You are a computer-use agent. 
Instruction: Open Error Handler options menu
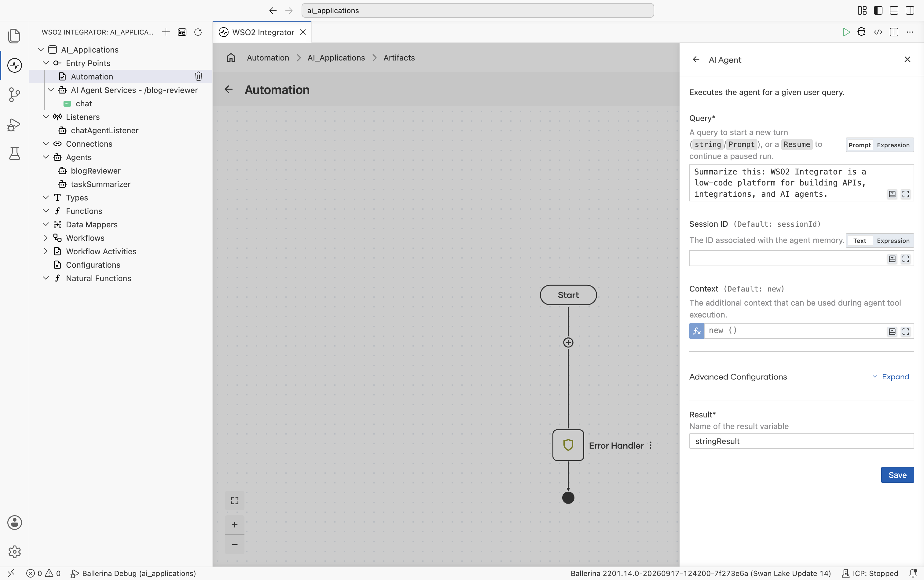[x=651, y=445]
